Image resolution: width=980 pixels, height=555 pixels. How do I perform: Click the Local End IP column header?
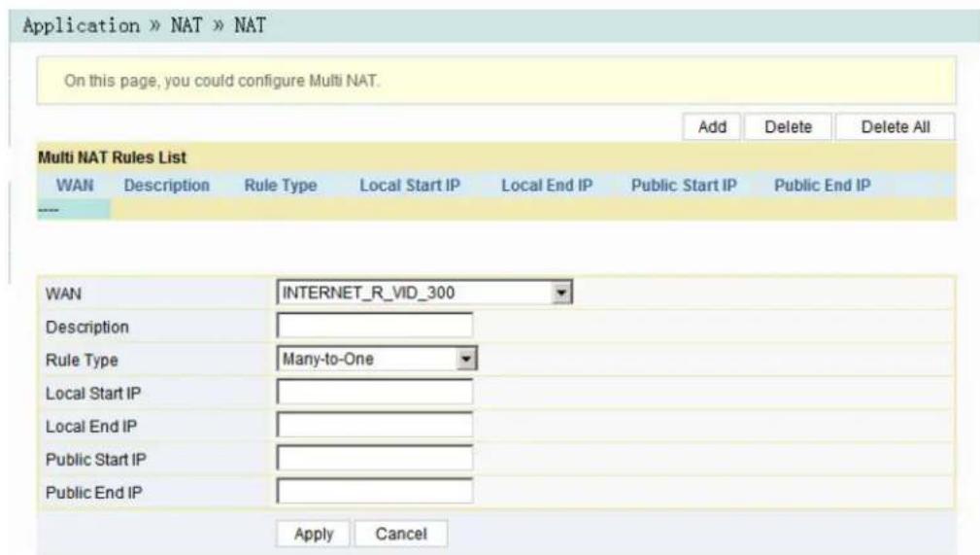(547, 186)
